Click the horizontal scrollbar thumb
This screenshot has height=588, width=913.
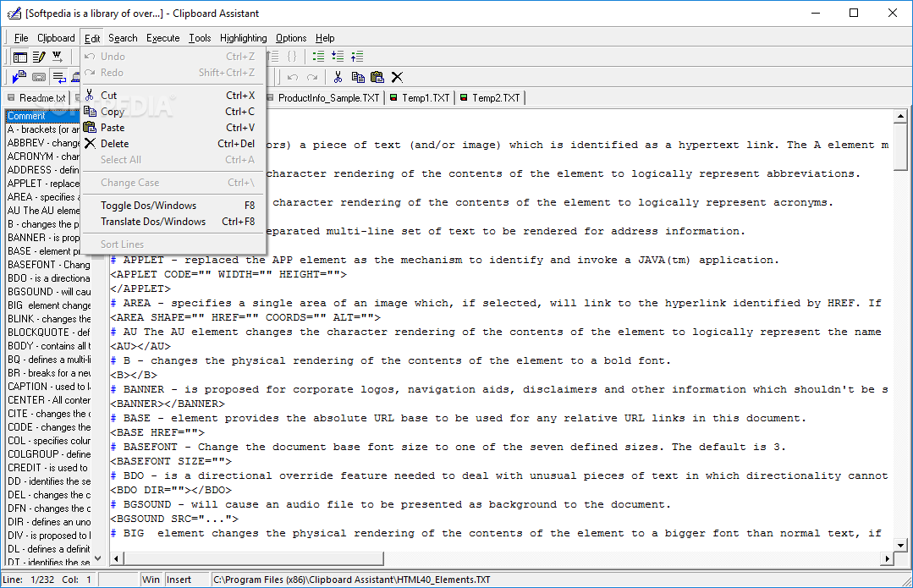click(x=253, y=559)
